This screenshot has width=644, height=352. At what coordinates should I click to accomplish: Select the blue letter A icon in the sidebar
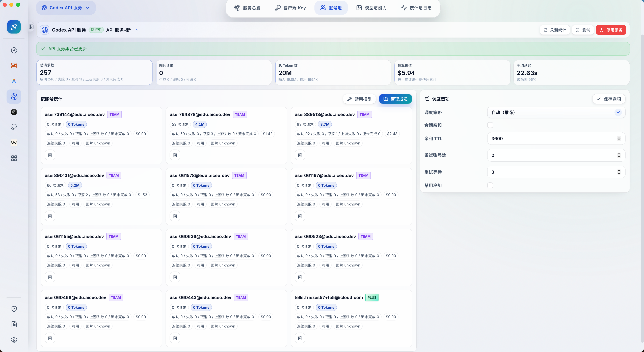tap(14, 81)
